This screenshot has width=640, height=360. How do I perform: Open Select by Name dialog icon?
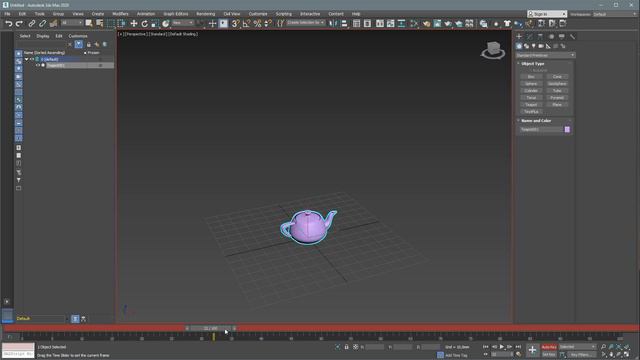100,24
